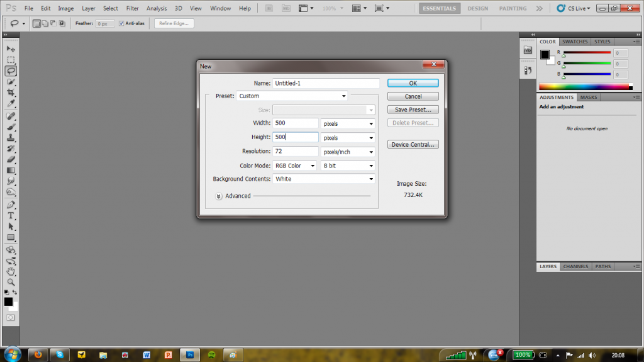This screenshot has height=362, width=644.
Task: Select the Eraser tool
Action: point(11,160)
